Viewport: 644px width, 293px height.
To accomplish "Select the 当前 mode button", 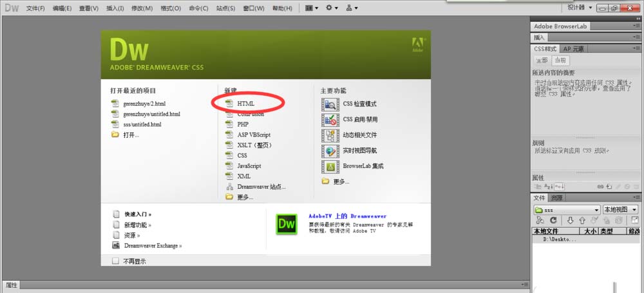I will [x=560, y=61].
